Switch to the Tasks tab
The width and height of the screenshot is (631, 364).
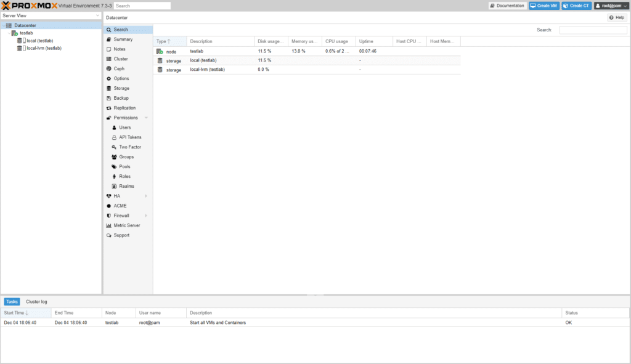(x=12, y=302)
